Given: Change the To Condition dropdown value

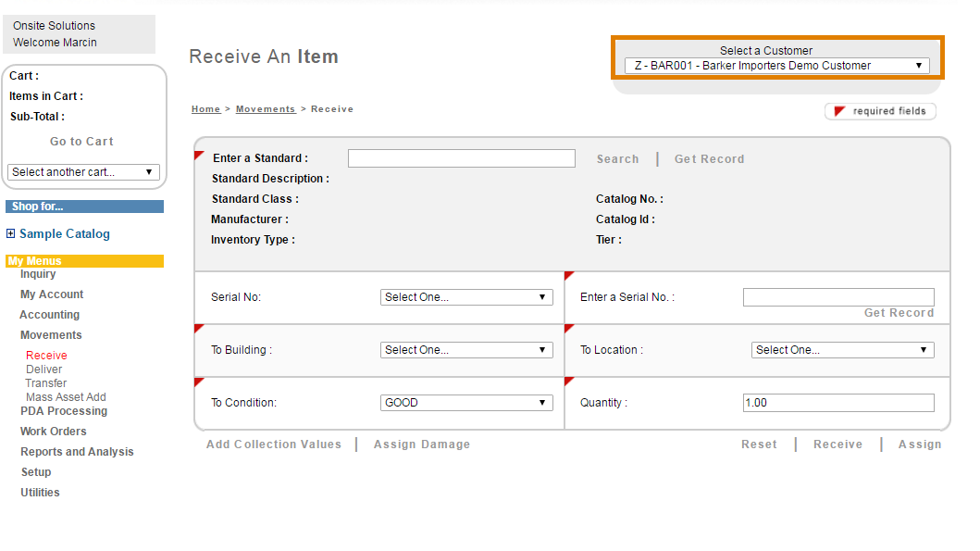Looking at the screenshot, I should pos(466,403).
